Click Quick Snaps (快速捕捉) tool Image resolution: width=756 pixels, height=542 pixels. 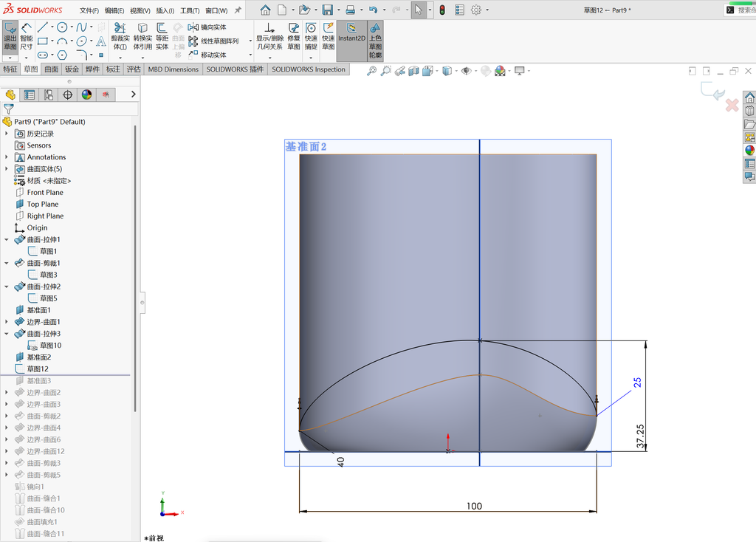[311, 37]
